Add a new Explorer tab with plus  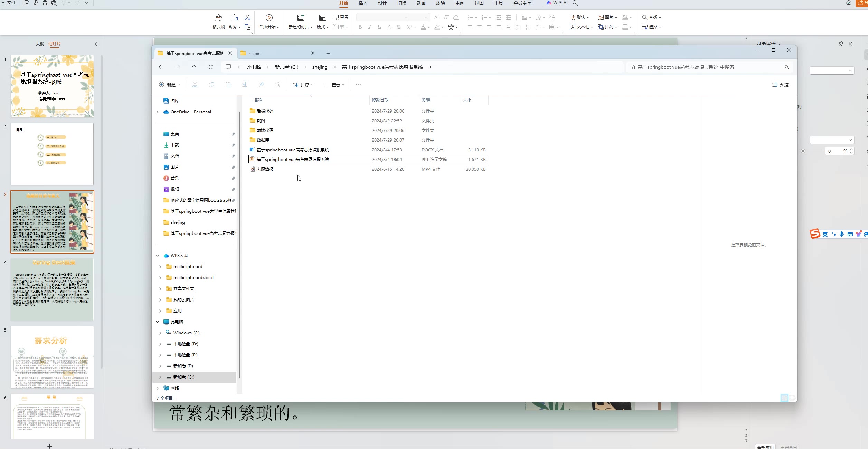328,53
